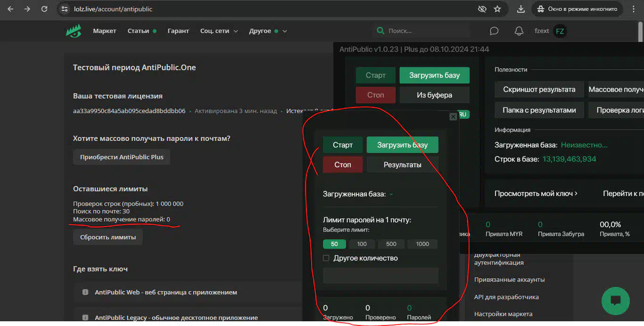Image resolution: width=644 pixels, height=326 pixels.
Task: Open Настройки маркета sidebar link
Action: click(503, 314)
